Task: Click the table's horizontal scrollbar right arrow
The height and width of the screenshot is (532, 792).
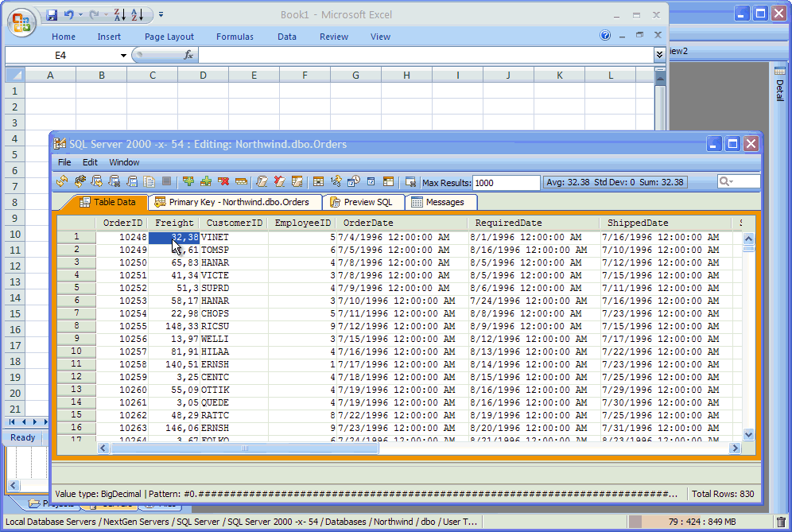Action: 735,449
